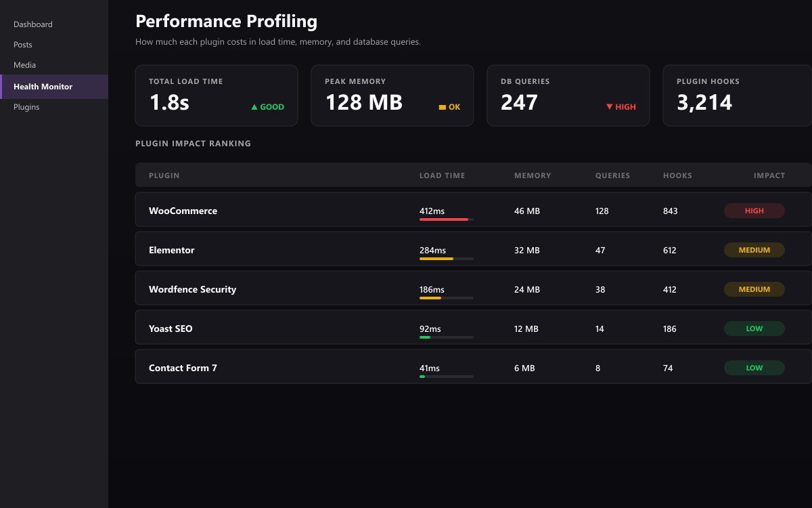Click the LOW badge for Yoast SEO

(754, 329)
